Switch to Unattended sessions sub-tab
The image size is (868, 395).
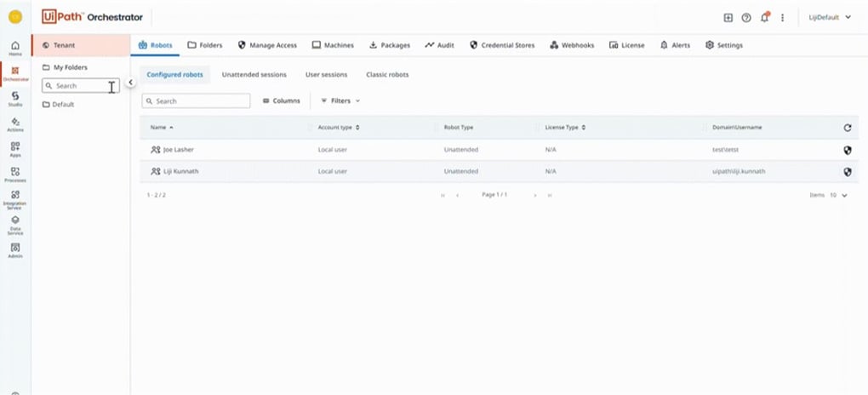254,74
